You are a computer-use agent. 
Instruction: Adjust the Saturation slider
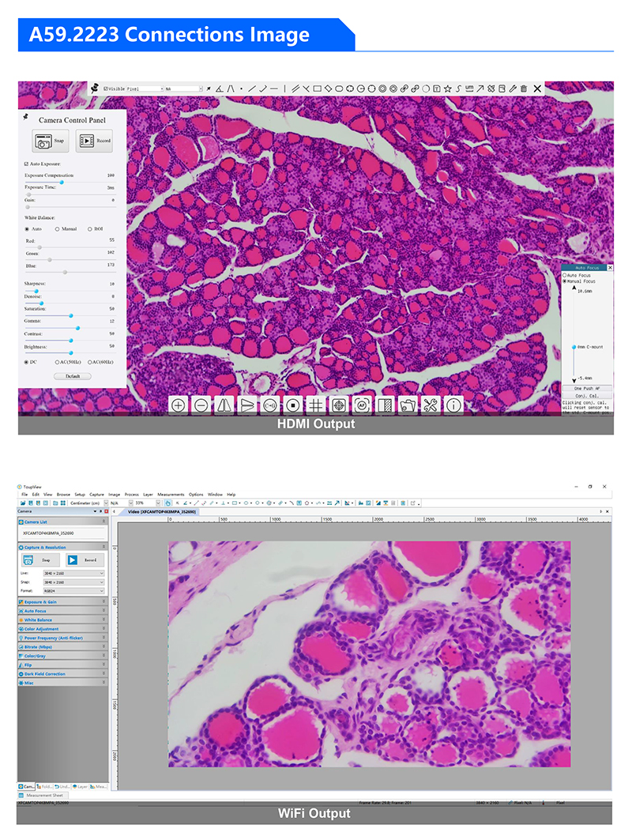point(70,315)
